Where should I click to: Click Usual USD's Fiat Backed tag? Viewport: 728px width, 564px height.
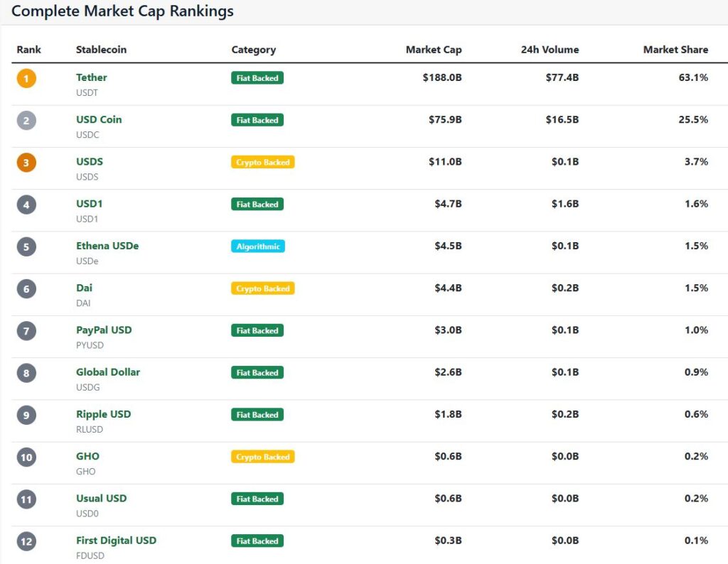(257, 499)
